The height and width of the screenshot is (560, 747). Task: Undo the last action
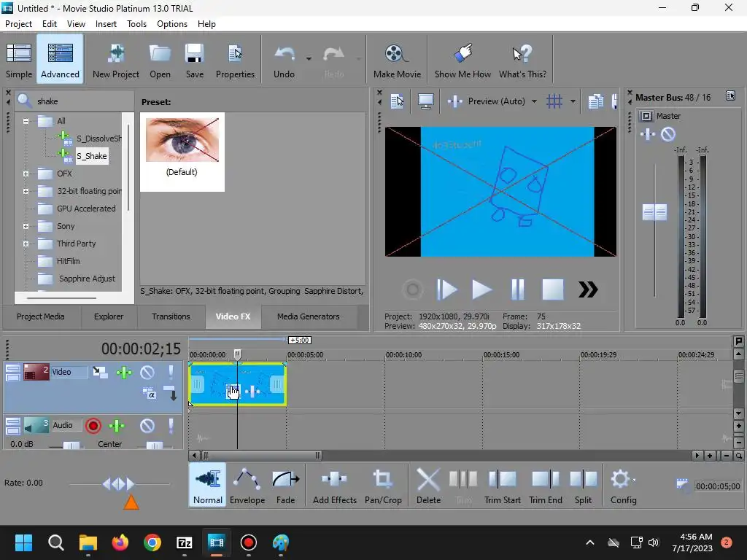284,60
